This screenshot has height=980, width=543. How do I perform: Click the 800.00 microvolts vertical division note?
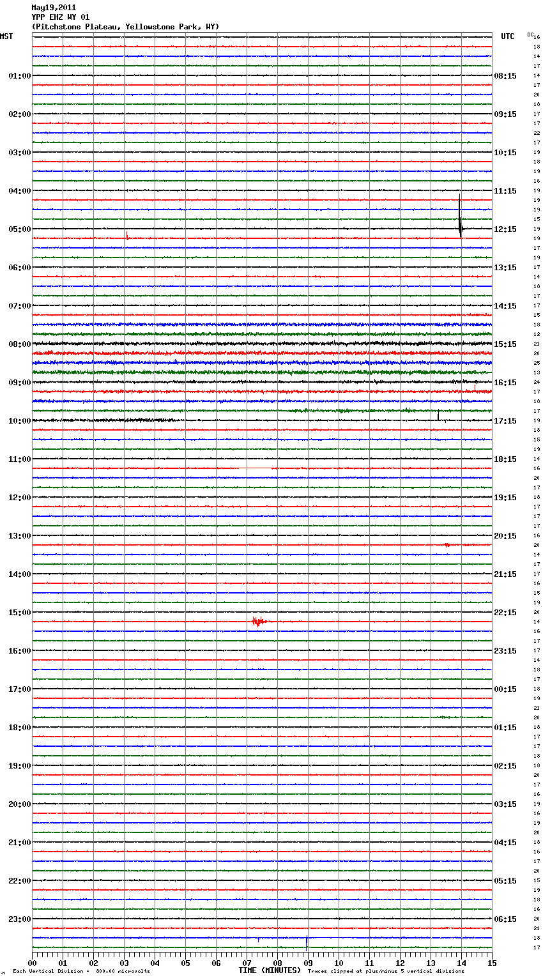[81, 972]
